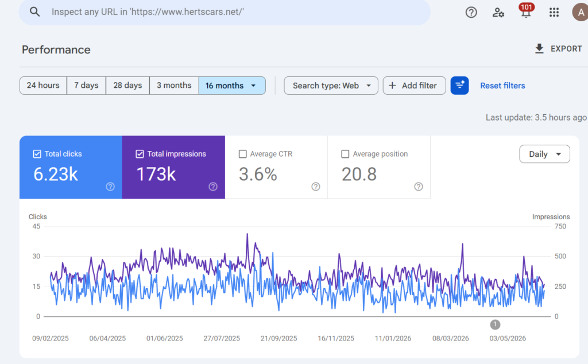588x364 pixels.
Task: Open the Search type: Web dropdown
Action: point(331,86)
